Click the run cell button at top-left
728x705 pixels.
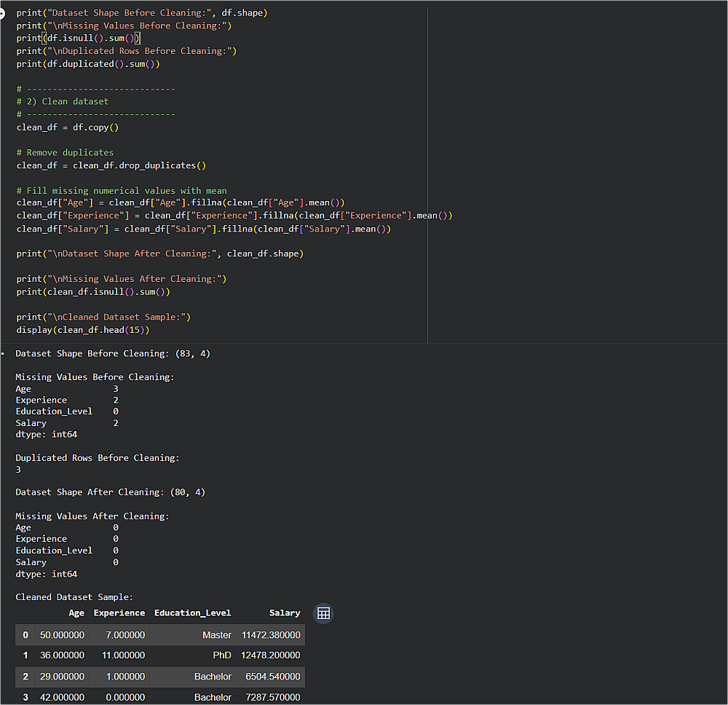click(2, 13)
